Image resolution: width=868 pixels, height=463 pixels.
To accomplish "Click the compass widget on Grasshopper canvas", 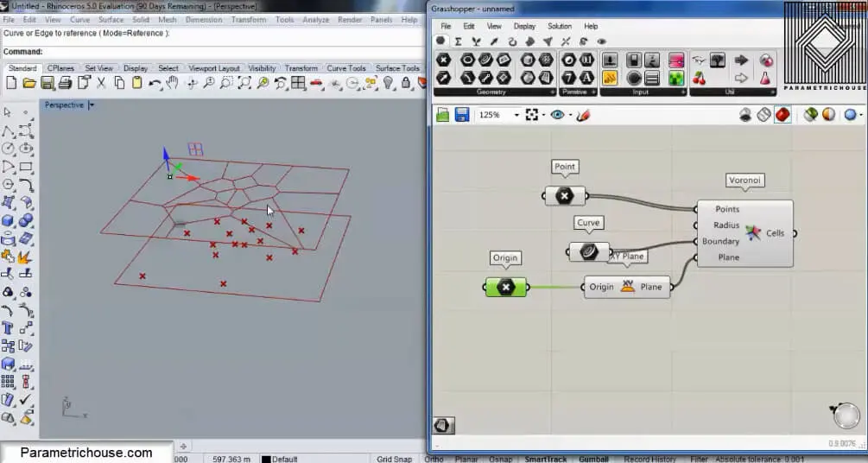I will point(846,415).
